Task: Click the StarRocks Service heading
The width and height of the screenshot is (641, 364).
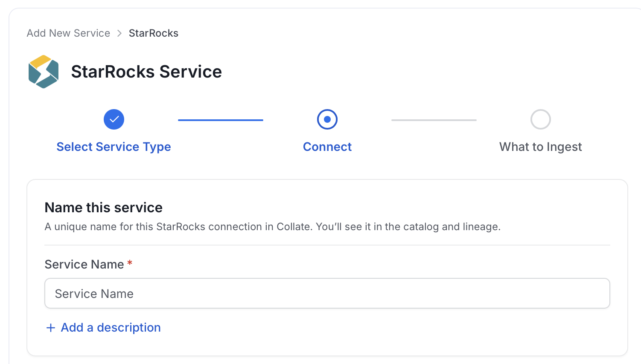Action: coord(146,72)
